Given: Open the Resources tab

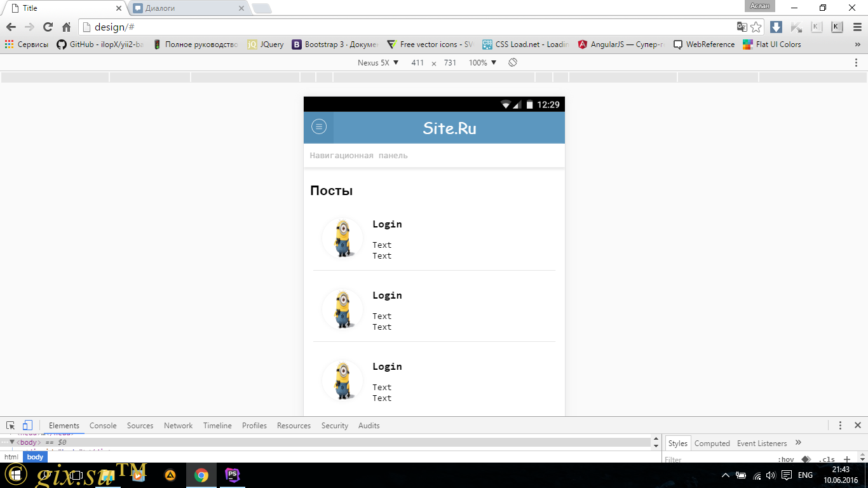Looking at the screenshot, I should (294, 426).
